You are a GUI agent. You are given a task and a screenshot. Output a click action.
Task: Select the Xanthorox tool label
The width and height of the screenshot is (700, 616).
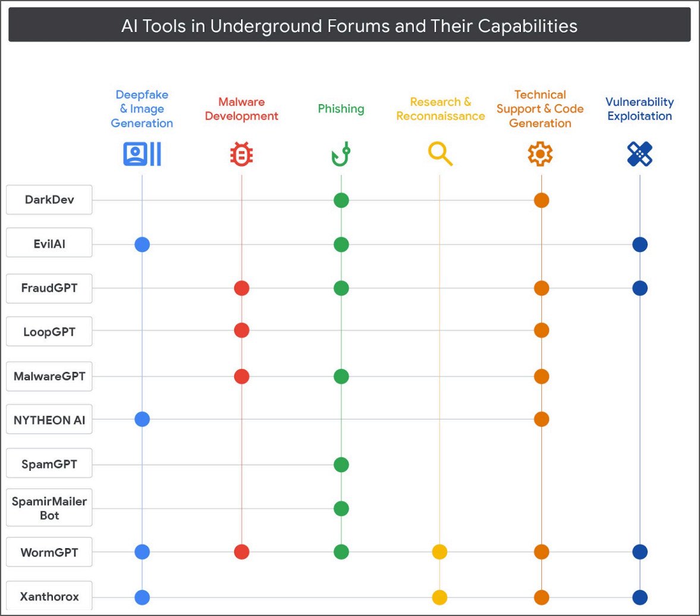(x=49, y=596)
